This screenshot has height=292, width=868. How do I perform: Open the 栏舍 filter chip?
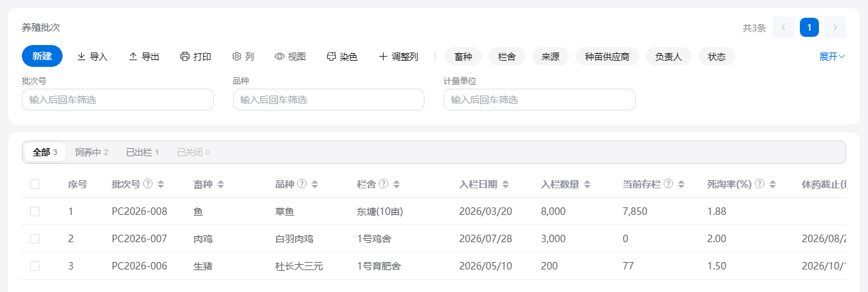pos(507,57)
